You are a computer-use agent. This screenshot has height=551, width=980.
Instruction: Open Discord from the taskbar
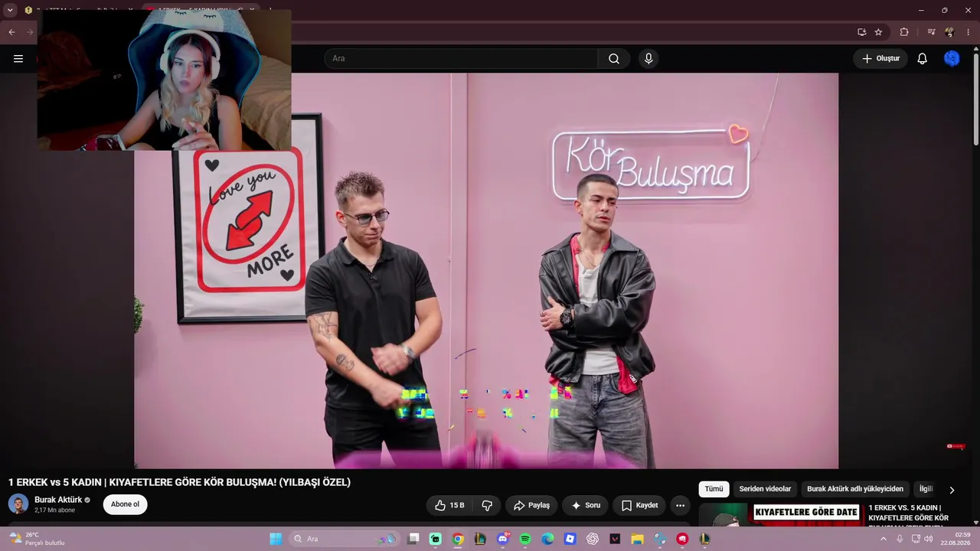pos(503,539)
